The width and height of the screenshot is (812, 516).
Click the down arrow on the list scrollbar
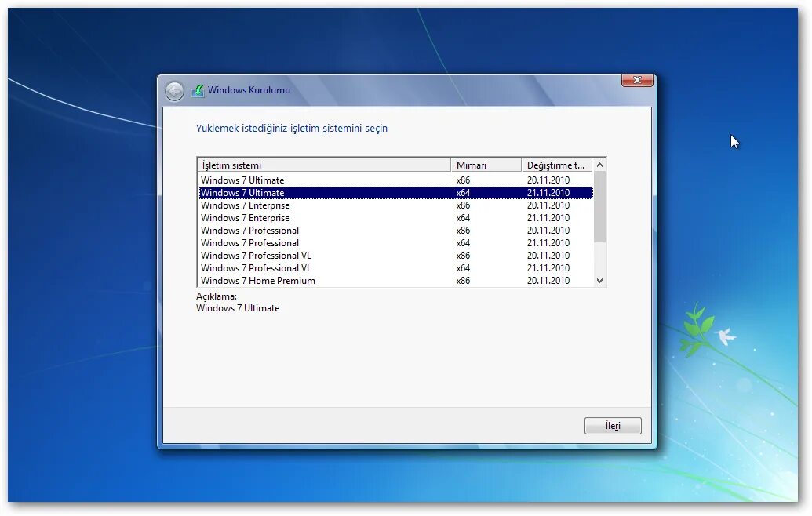click(599, 281)
